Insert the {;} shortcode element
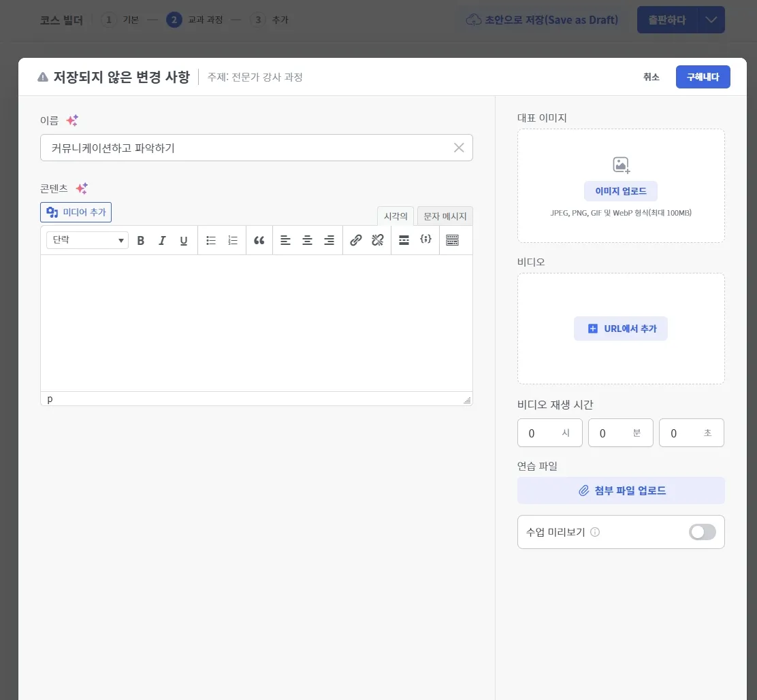Image resolution: width=757 pixels, height=700 pixels. click(x=426, y=240)
